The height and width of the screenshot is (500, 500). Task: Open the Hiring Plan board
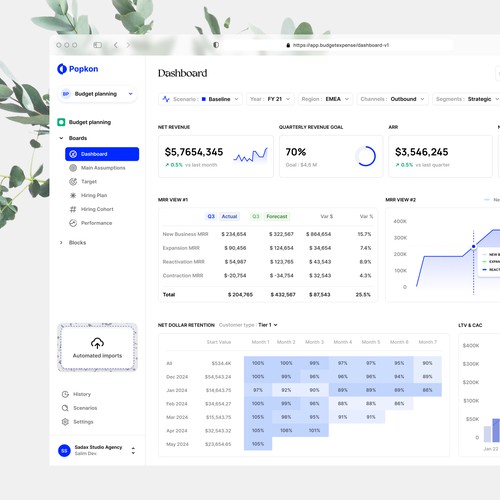coord(94,195)
